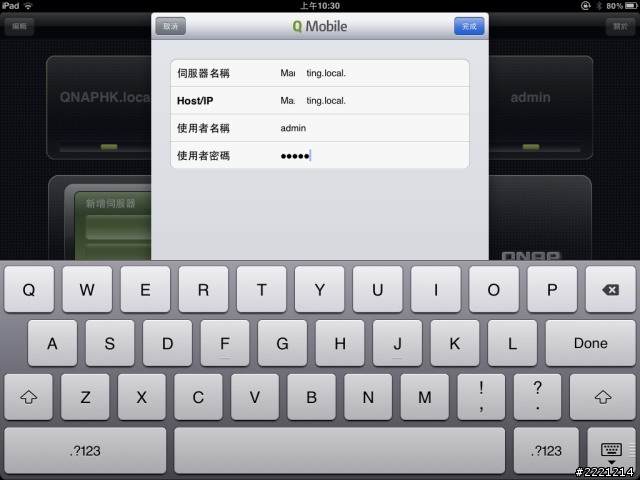Image resolution: width=640 pixels, height=480 pixels.
Task: Tap the Done key on keyboard
Action: click(x=590, y=343)
